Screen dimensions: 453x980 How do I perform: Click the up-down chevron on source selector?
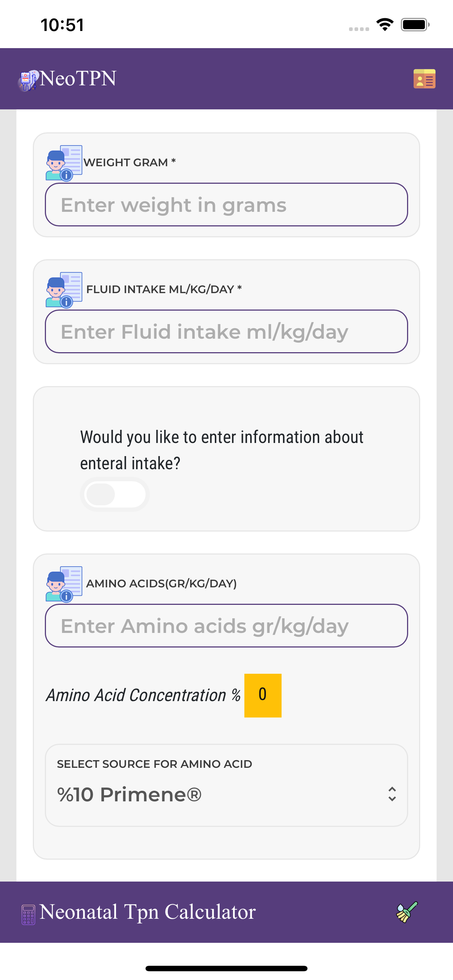tap(392, 794)
